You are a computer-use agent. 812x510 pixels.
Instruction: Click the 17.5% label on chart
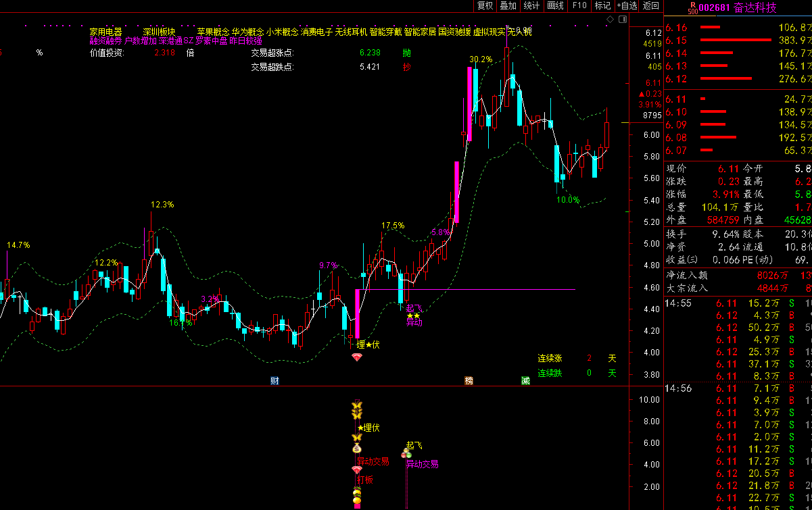(393, 226)
